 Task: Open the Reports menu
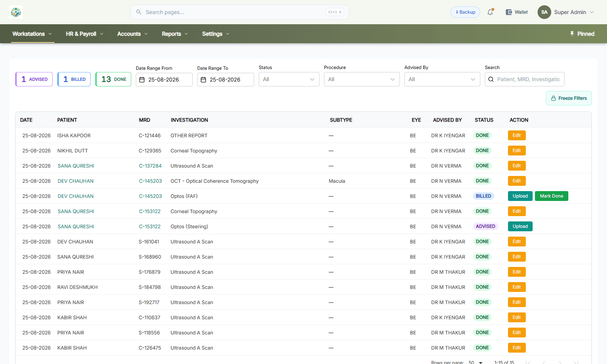point(175,34)
